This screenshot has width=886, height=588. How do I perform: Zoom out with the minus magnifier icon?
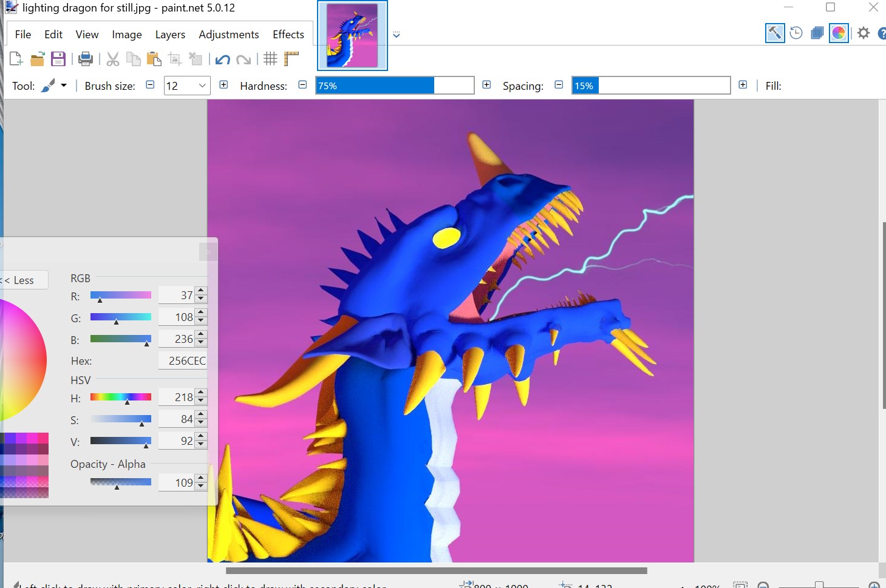pos(764,585)
